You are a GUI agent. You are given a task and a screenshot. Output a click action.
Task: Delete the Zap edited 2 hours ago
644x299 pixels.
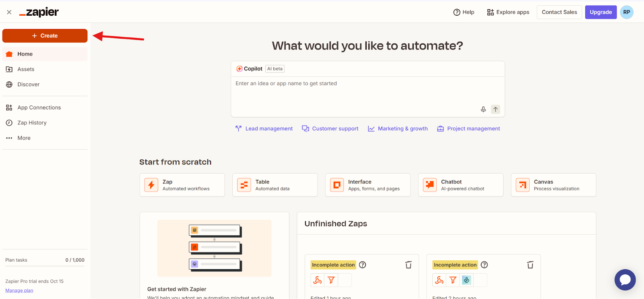pos(530,265)
